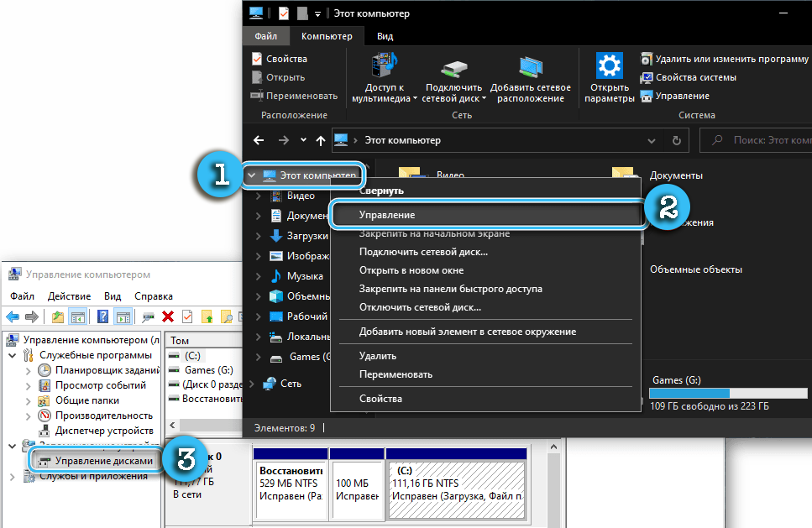Viewport: 812px width, 528px height.
Task: Click the add network location icon
Action: tap(530, 66)
